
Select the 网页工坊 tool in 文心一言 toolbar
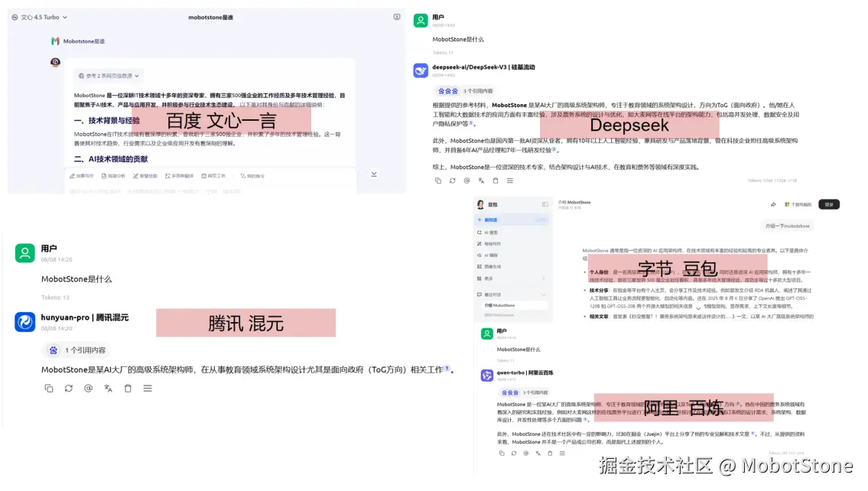point(213,176)
